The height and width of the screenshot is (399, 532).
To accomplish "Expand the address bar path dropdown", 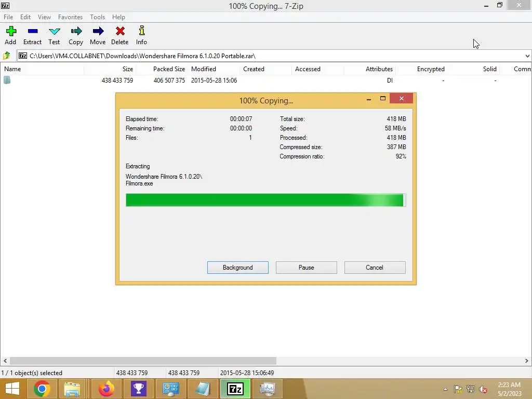I will click(527, 56).
